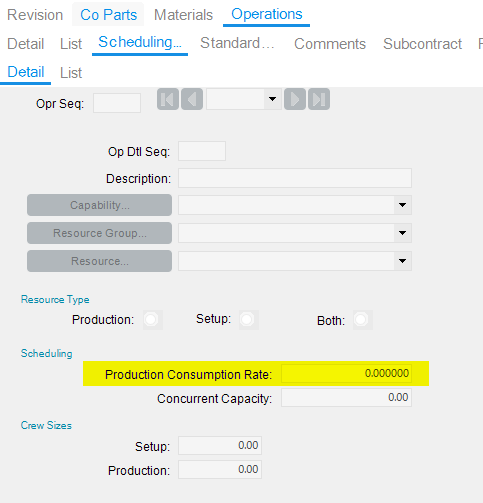Select the Setup resource type radio
This screenshot has height=503, width=483.
247,320
